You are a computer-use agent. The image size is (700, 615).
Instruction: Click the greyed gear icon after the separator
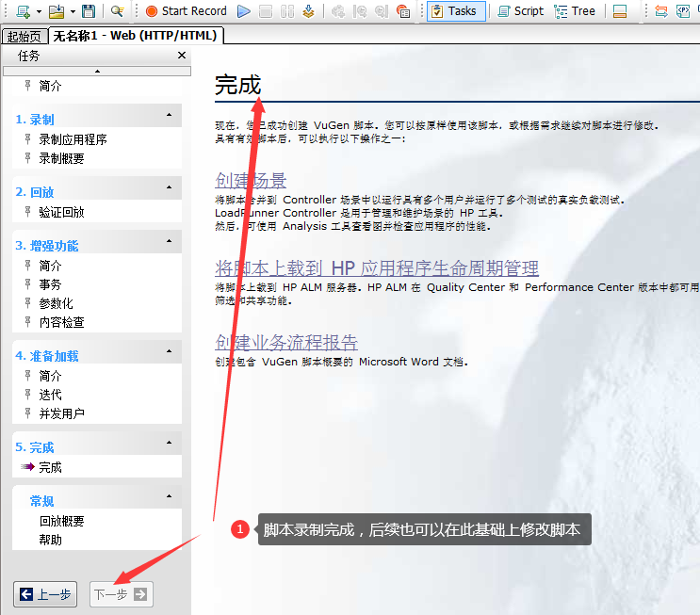tap(338, 11)
